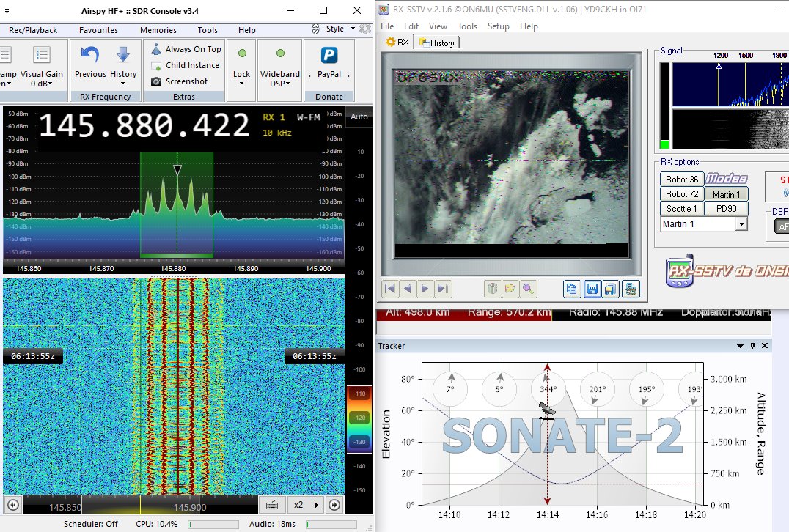
Task: Select the Robot 36 mode
Action: (682, 180)
